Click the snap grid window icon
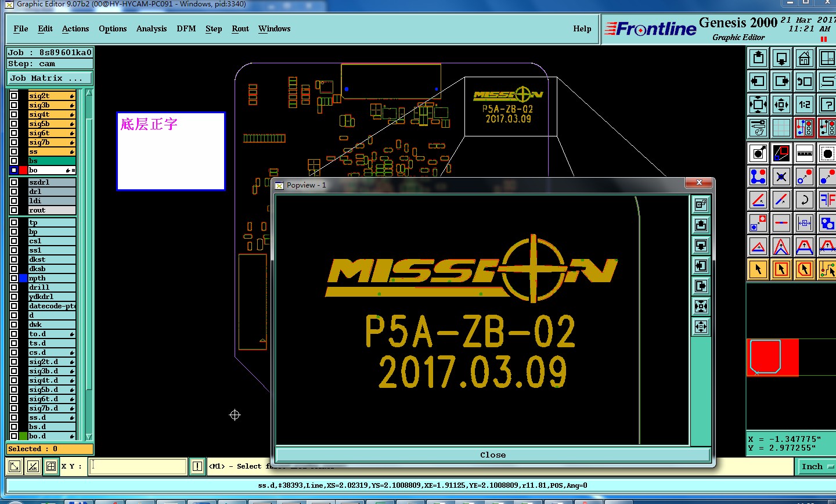 pos(51,466)
